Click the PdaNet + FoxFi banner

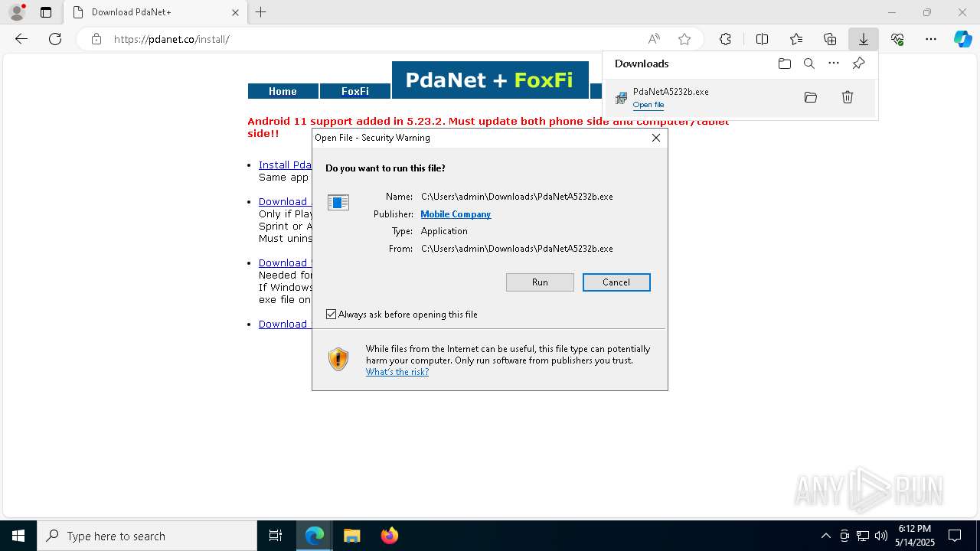[490, 80]
